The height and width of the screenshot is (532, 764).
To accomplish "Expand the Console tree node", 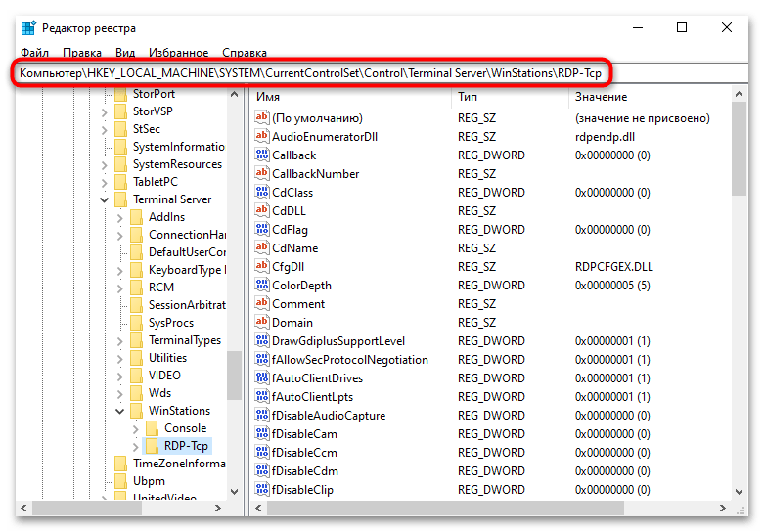I will (136, 428).
